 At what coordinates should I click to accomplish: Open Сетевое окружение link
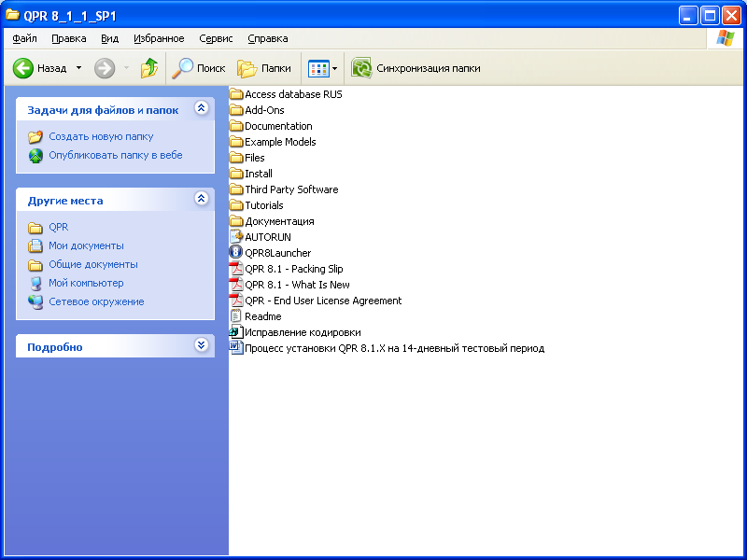coord(96,301)
